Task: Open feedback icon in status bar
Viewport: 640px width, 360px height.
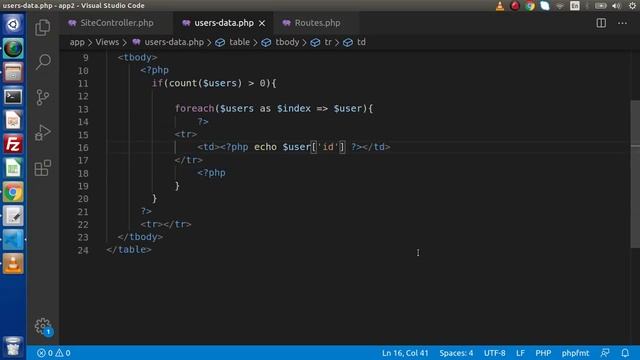Action: [605, 353]
